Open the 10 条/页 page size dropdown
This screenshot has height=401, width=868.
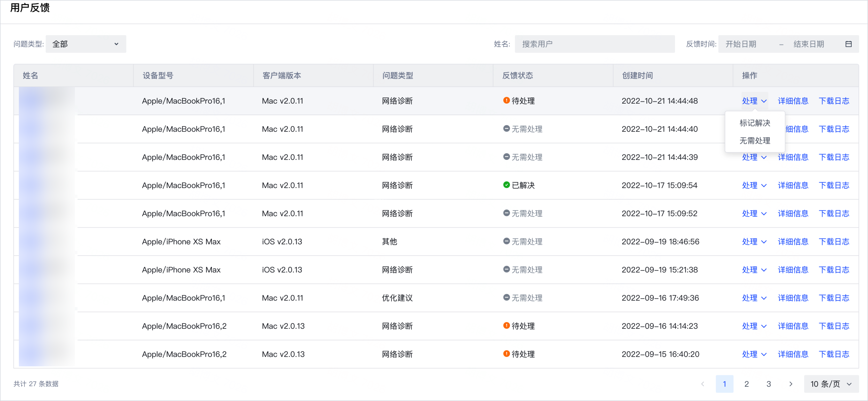[831, 384]
